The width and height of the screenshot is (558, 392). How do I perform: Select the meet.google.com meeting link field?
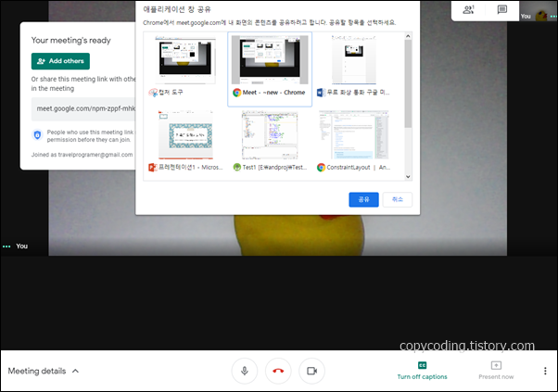(83, 108)
